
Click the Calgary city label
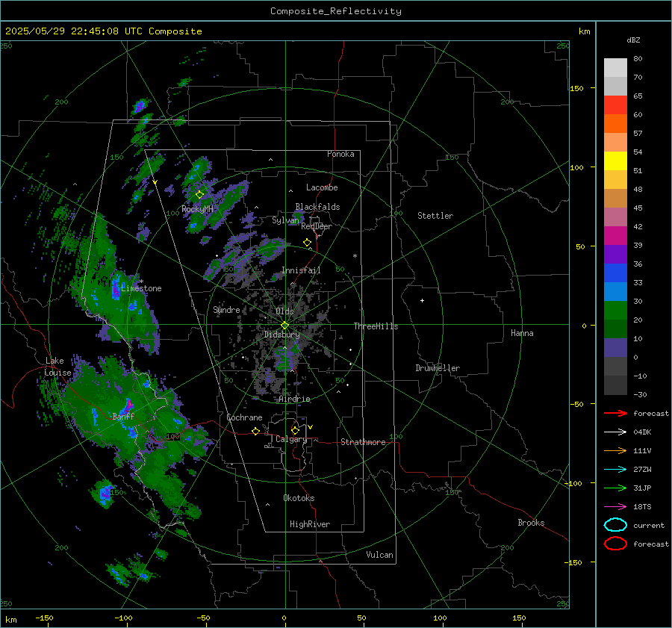point(291,439)
